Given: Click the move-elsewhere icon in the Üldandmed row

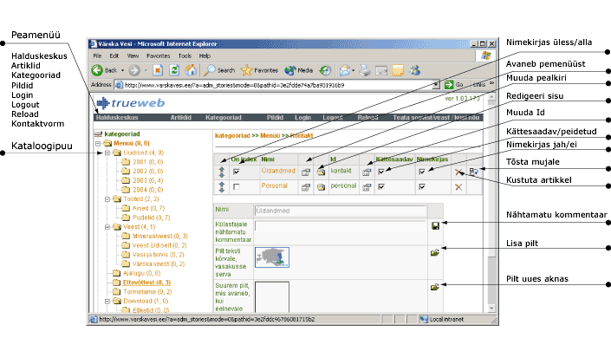Looking at the screenshot, I should tap(473, 172).
